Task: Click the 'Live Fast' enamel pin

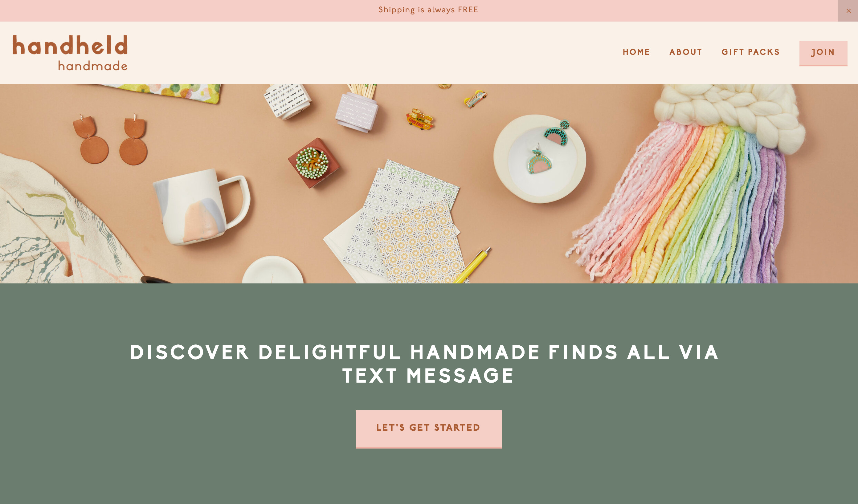Action: 419,119
